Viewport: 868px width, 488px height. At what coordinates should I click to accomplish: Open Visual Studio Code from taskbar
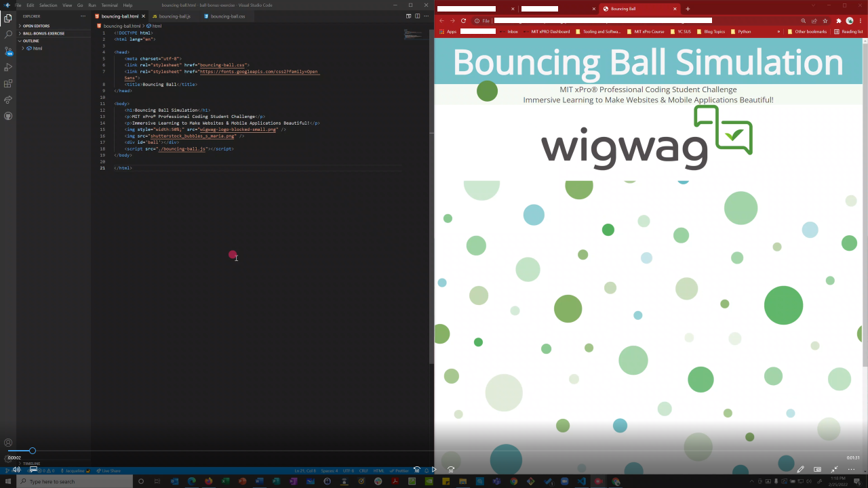click(581, 481)
